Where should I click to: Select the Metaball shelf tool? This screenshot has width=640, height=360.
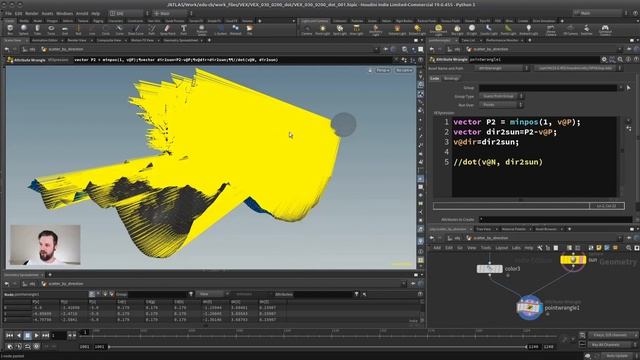(236, 29)
